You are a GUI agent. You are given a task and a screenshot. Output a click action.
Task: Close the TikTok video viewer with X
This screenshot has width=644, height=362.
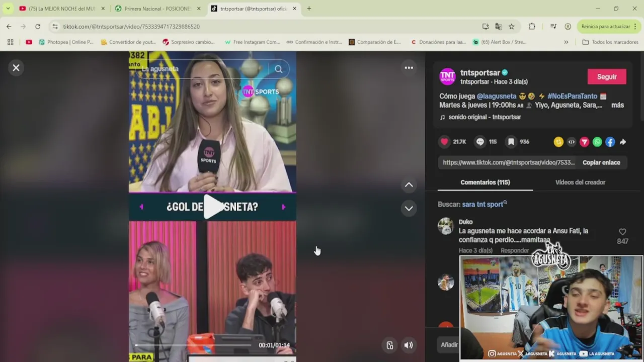tap(16, 68)
